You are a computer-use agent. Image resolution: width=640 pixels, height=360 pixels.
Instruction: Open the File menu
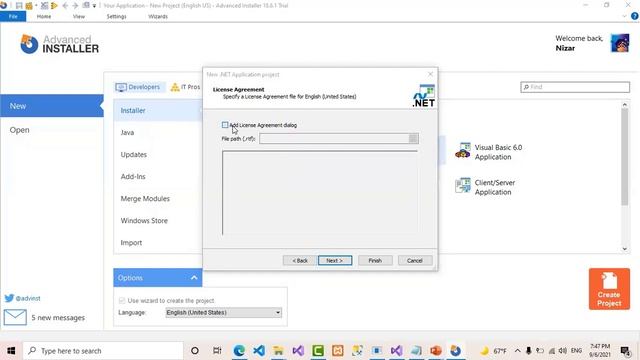(x=13, y=16)
